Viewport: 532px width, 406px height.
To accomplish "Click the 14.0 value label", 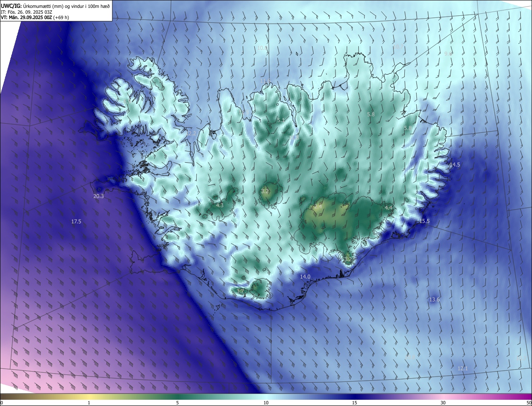I will (305, 276).
